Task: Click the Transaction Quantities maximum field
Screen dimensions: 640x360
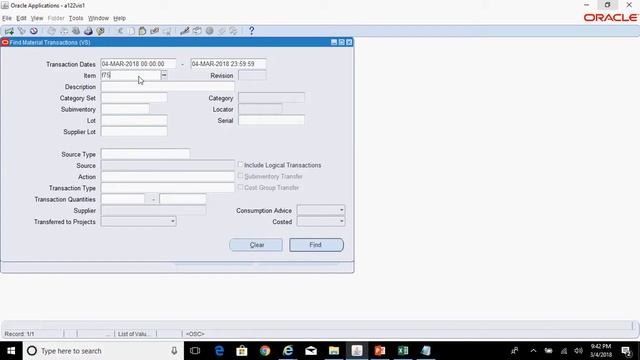Action: (x=183, y=199)
